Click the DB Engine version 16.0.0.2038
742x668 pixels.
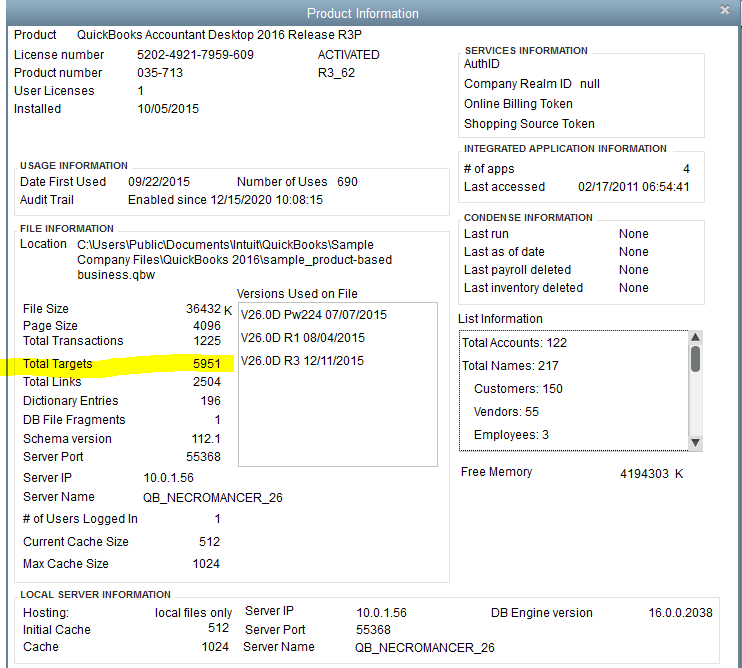click(x=680, y=613)
